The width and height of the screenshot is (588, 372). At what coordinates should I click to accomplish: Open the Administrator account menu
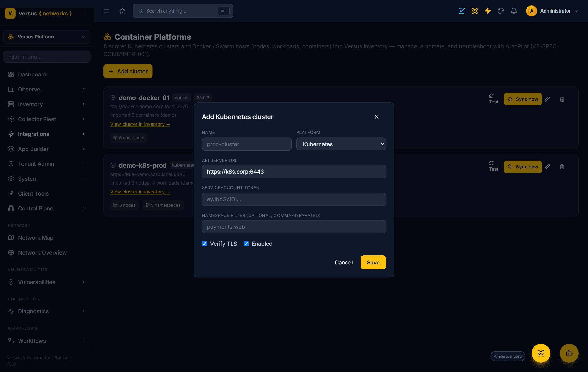click(x=552, y=11)
